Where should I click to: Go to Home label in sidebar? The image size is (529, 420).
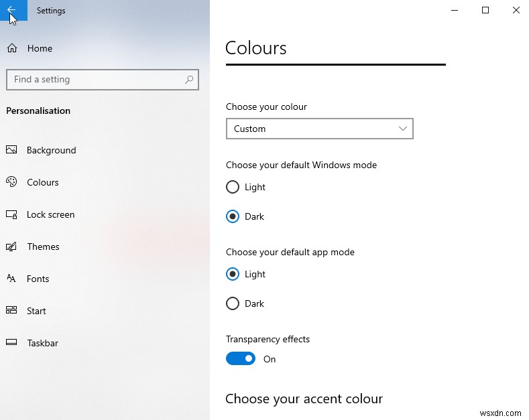click(x=40, y=48)
